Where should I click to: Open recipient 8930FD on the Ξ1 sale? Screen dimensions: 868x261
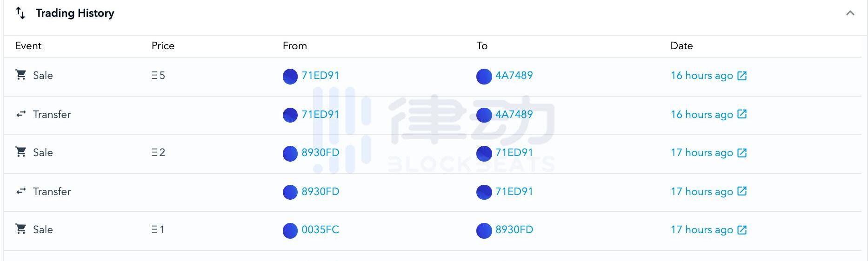(x=514, y=229)
